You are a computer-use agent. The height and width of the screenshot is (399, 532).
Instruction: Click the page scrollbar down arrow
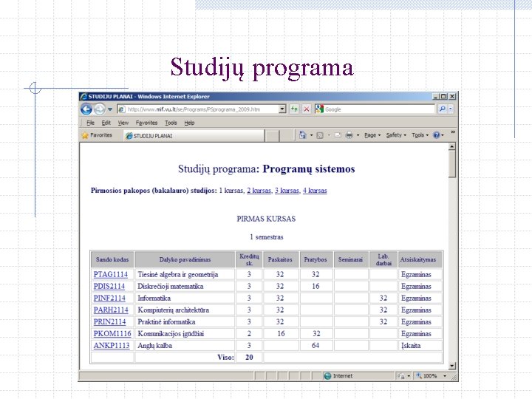[x=451, y=366]
